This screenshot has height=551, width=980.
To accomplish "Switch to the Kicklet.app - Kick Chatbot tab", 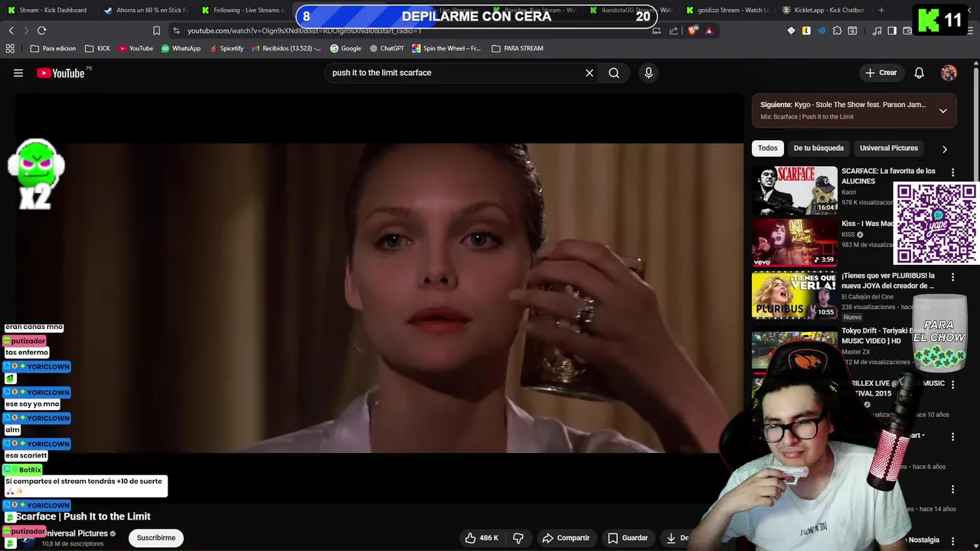I will (x=825, y=10).
